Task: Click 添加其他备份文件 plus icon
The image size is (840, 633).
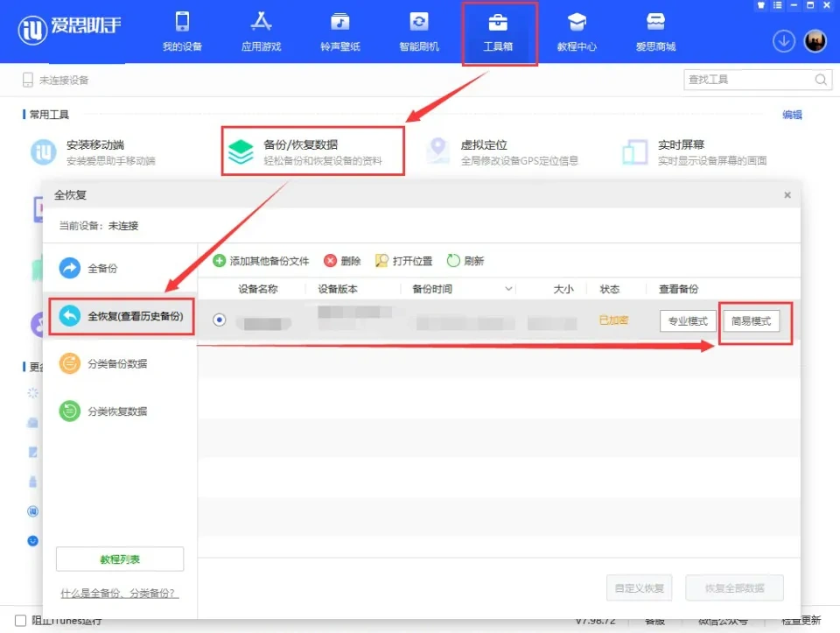Action: pyautogui.click(x=219, y=261)
